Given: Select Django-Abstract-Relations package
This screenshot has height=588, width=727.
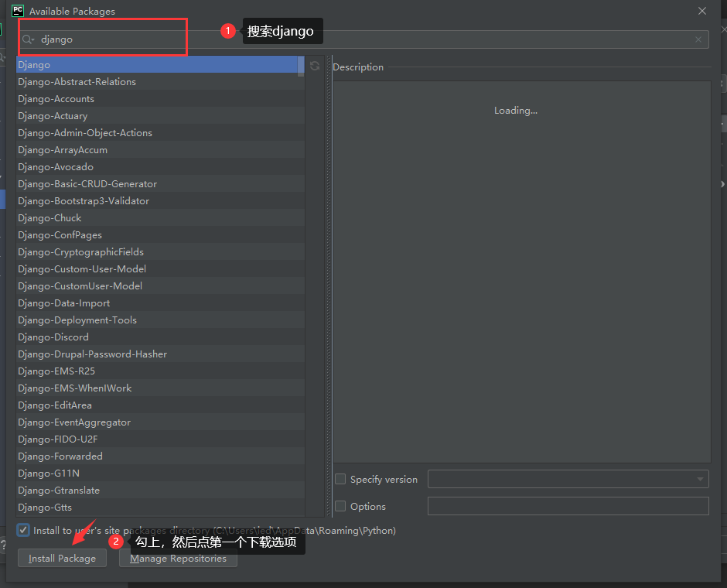Looking at the screenshot, I should [160, 81].
